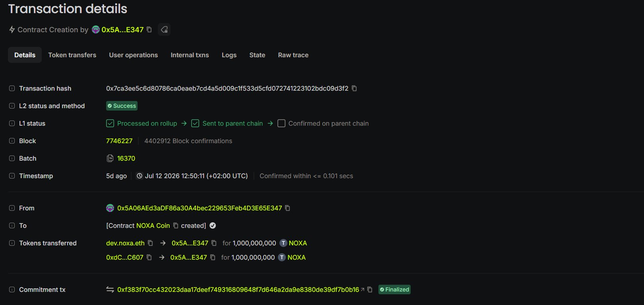644x305 pixels.
Task: Switch to the Token transfers tab
Action: coord(72,55)
